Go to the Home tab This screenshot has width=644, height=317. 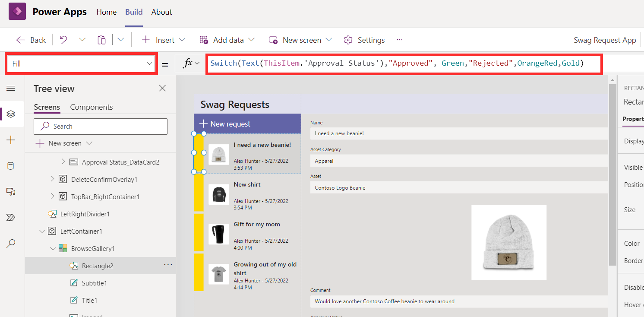[107, 12]
